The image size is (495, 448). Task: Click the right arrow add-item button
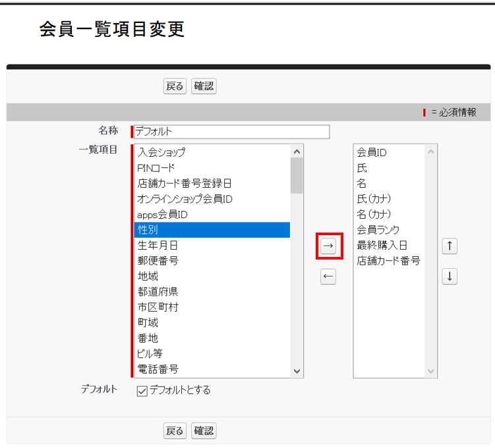328,246
